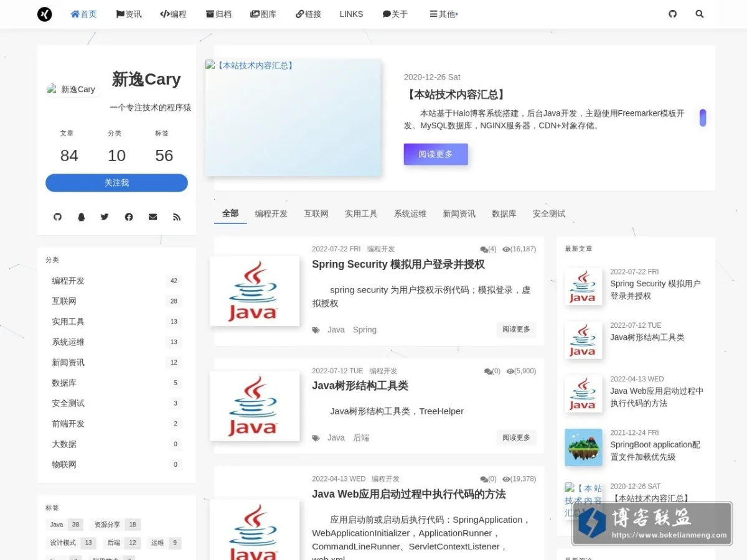
Task: Open sidebar category 大数据
Action: [x=116, y=444]
